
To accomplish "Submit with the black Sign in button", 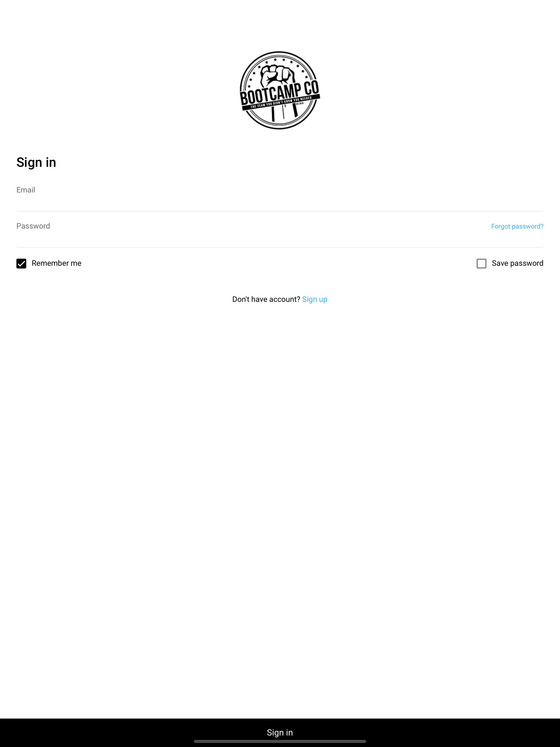I will (x=280, y=733).
